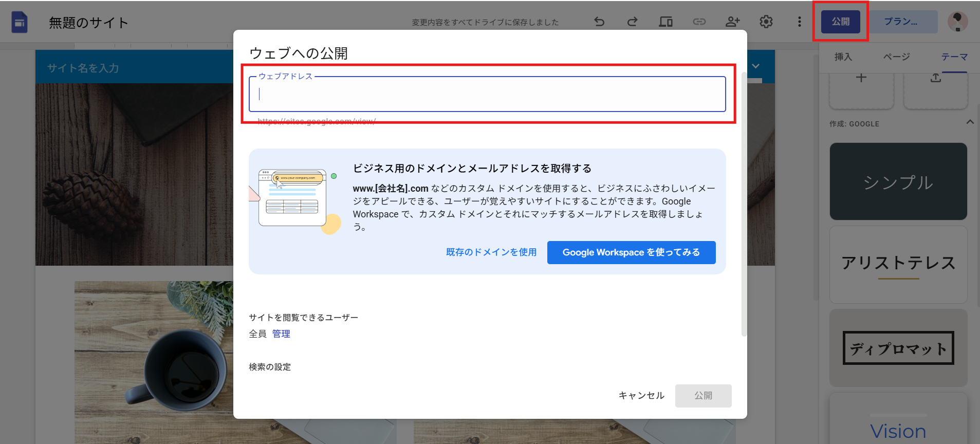Click 既存のドメインを使用 link
The image size is (980, 444).
click(x=491, y=252)
